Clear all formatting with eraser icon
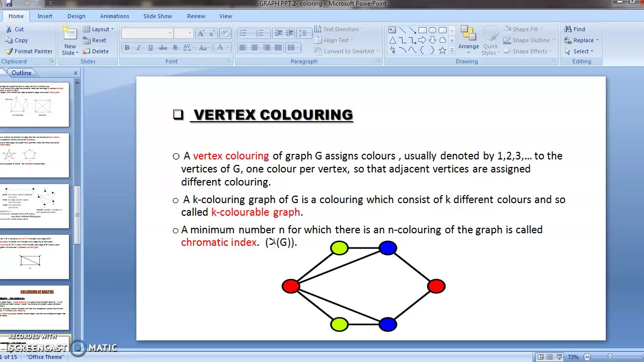This screenshot has width=644, height=362. (x=226, y=33)
